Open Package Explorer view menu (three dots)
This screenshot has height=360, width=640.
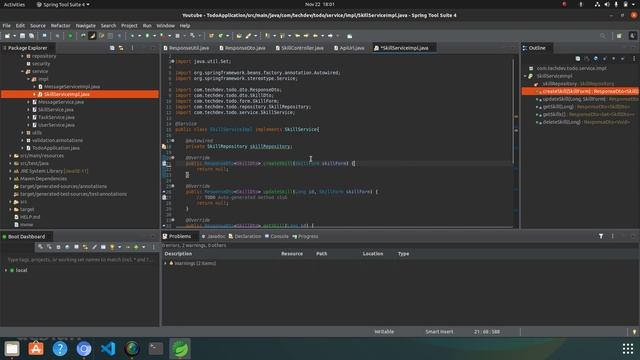click(x=132, y=48)
